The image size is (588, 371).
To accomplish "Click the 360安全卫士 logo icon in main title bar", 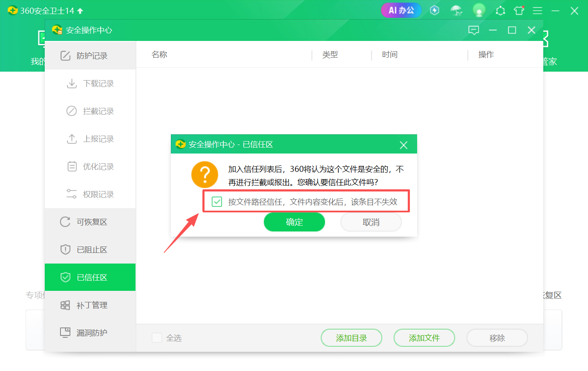I will click(x=12, y=11).
